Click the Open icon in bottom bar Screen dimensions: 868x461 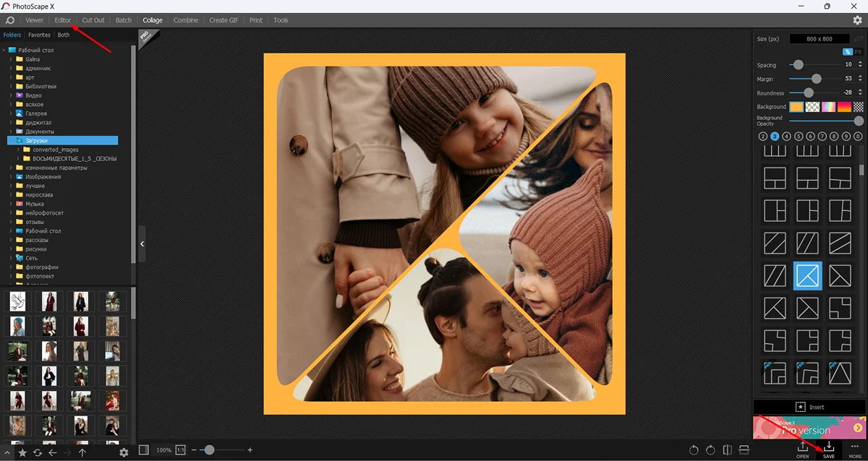coord(802,449)
